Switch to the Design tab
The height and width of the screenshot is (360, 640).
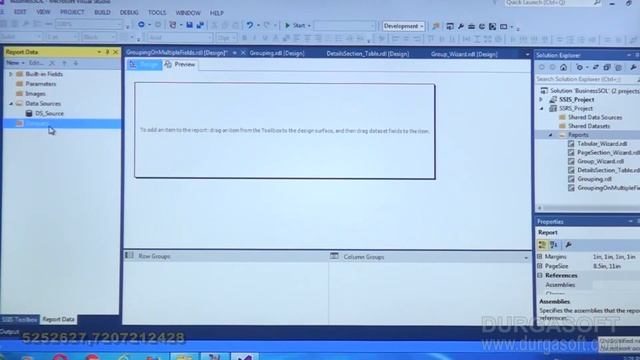point(144,64)
